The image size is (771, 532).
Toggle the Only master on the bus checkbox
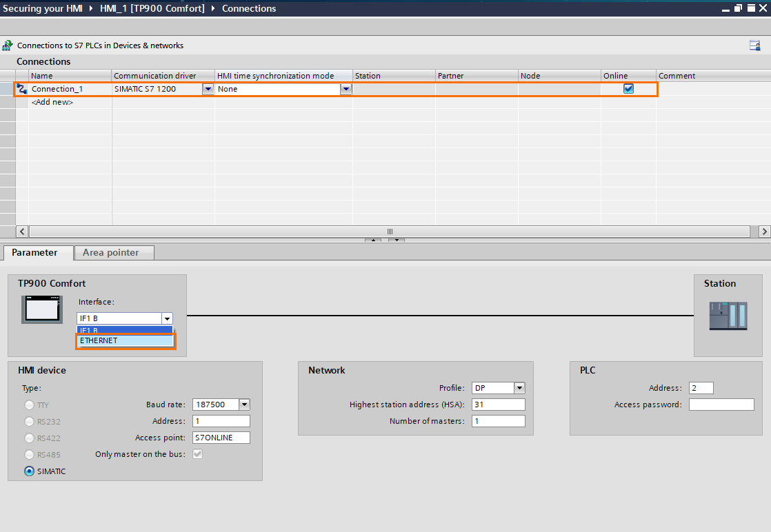coord(198,453)
